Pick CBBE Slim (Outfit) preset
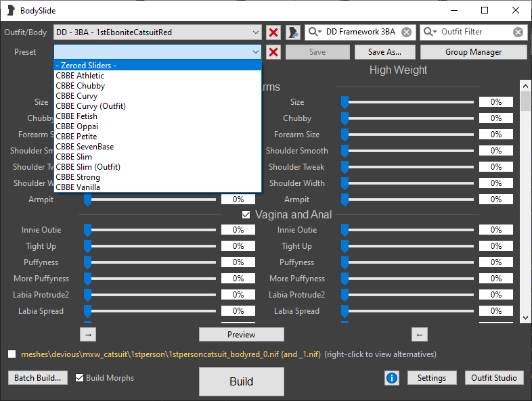Image resolution: width=532 pixels, height=401 pixels. click(158, 167)
